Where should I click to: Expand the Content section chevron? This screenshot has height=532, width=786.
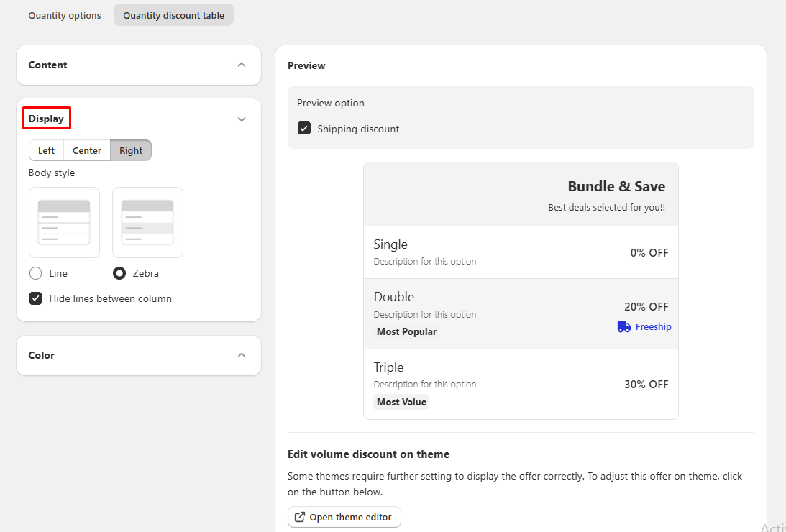[242, 65]
